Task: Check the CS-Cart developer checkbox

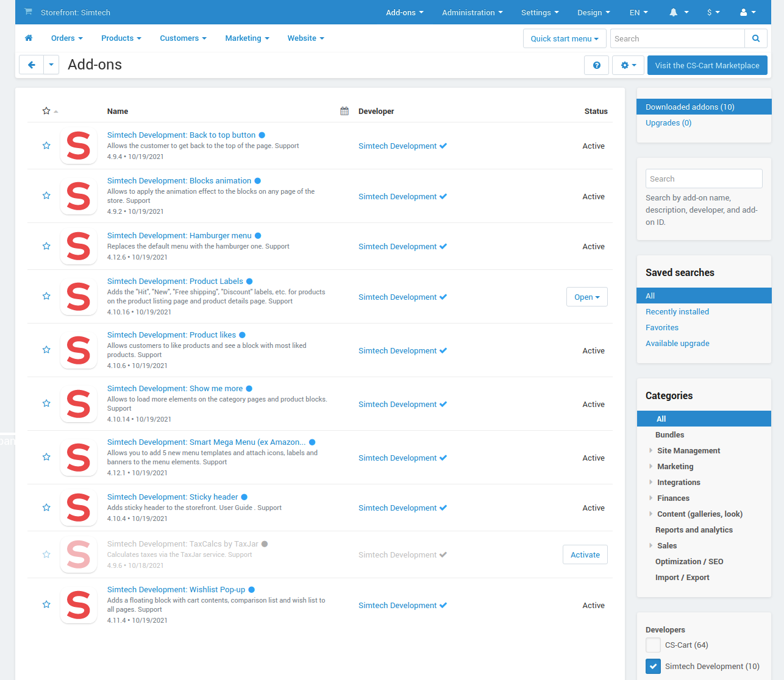Action: [x=653, y=645]
